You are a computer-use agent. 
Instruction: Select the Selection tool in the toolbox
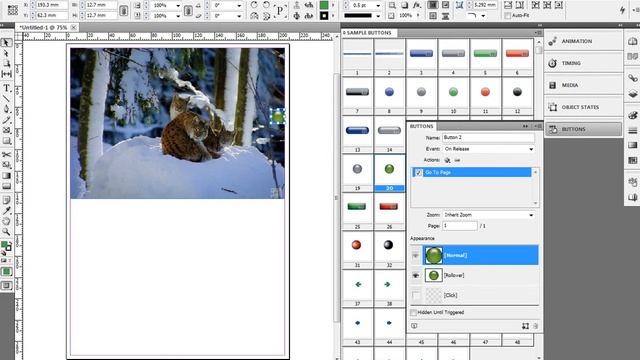[x=6, y=43]
